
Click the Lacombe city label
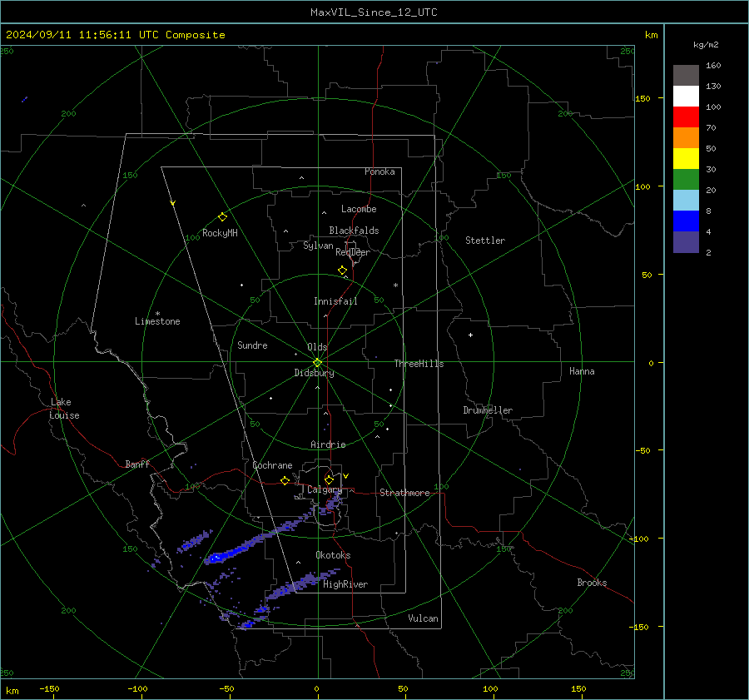coord(359,209)
